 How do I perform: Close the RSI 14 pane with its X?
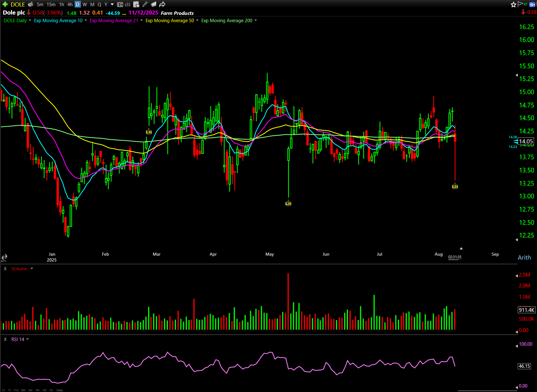[5, 339]
